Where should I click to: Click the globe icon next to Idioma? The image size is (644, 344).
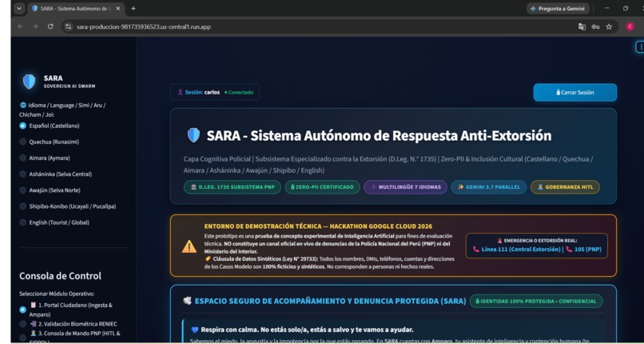coord(23,106)
